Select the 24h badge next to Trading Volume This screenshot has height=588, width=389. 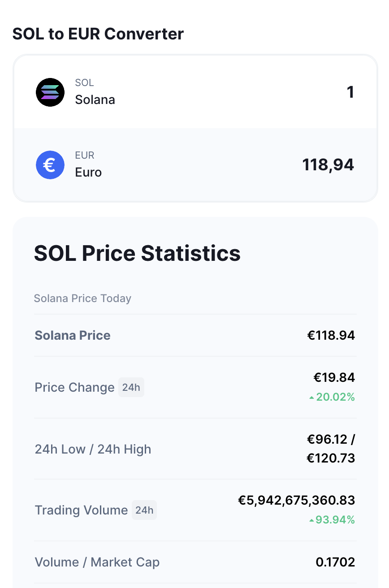144,510
